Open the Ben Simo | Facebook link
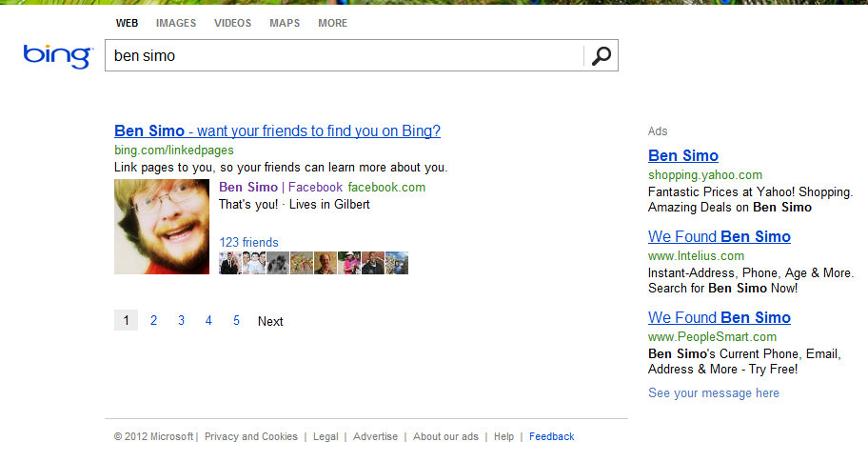 tap(281, 188)
